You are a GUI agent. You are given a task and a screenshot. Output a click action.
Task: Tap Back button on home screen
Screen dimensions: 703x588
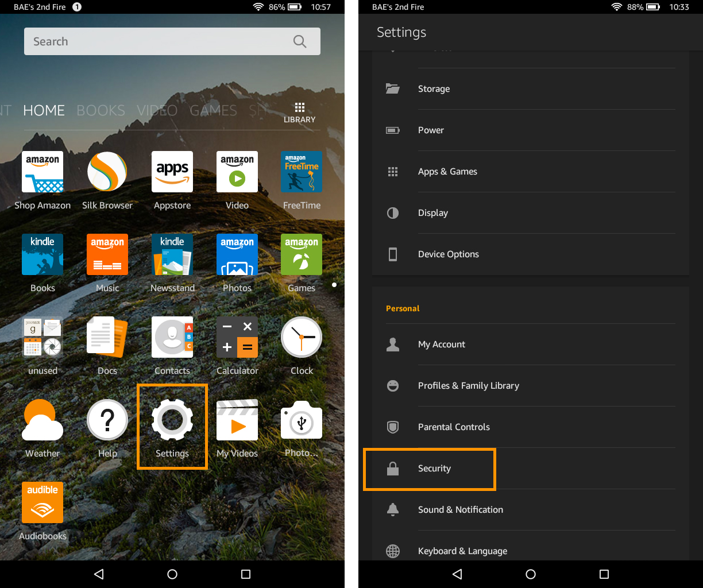(99, 574)
